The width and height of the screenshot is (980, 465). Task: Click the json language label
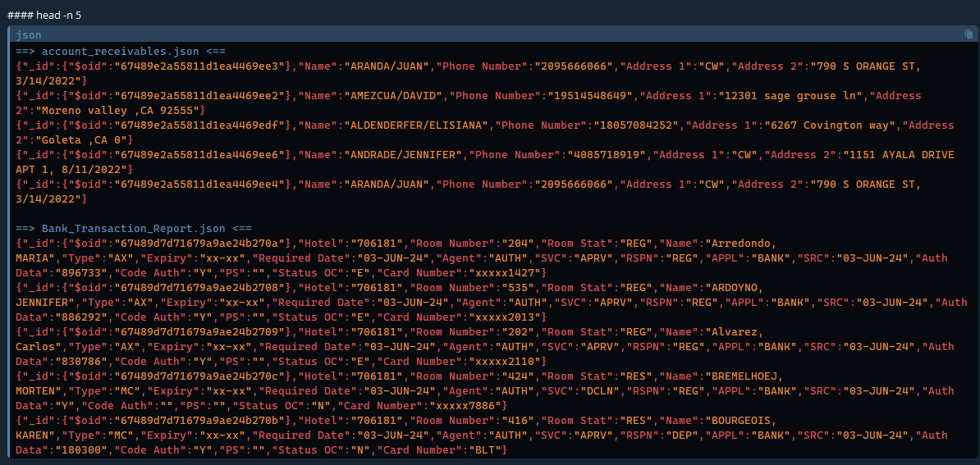(29, 35)
